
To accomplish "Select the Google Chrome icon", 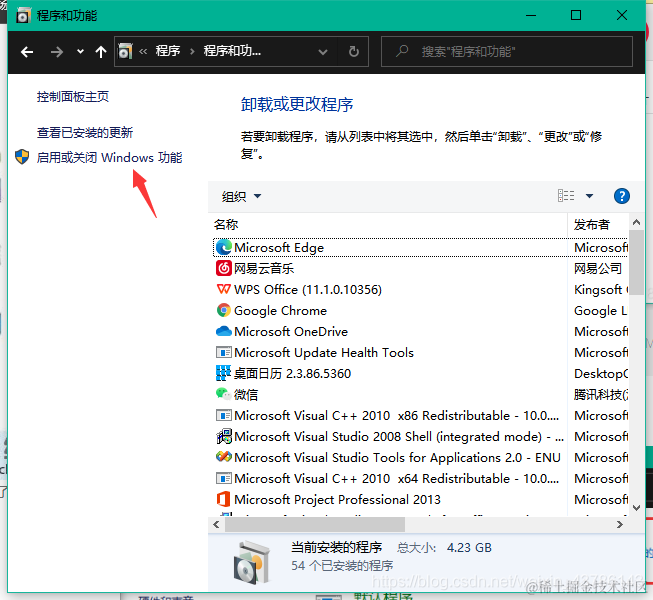I will coord(224,310).
